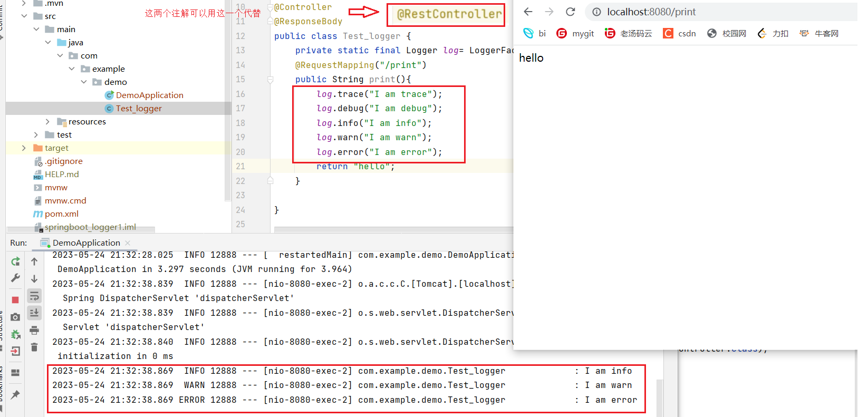Open run configuration settings wrench icon
The width and height of the screenshot is (868, 417).
15,278
